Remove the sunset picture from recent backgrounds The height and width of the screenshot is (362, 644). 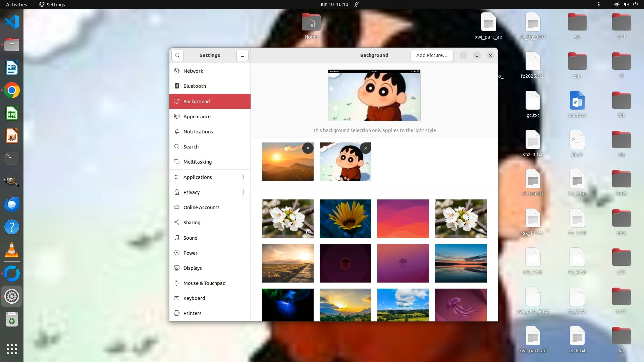click(x=308, y=148)
